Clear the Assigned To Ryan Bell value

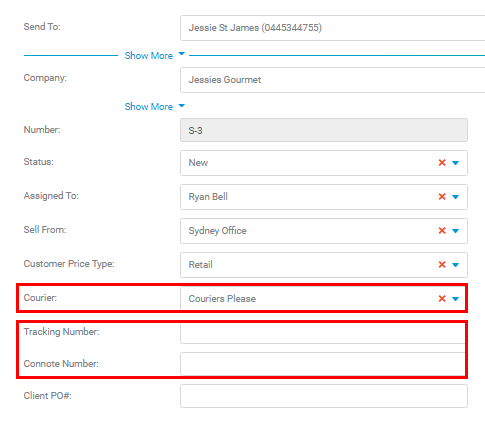click(442, 197)
